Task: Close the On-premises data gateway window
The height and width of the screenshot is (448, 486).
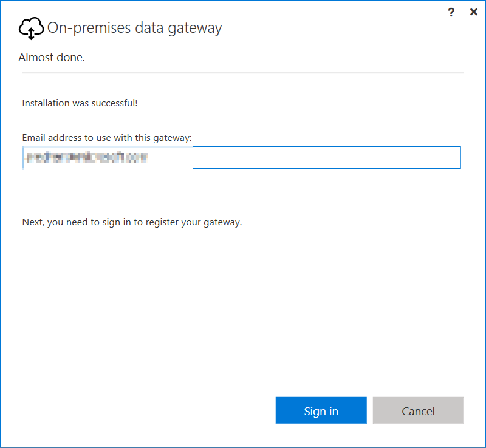Action: click(473, 12)
